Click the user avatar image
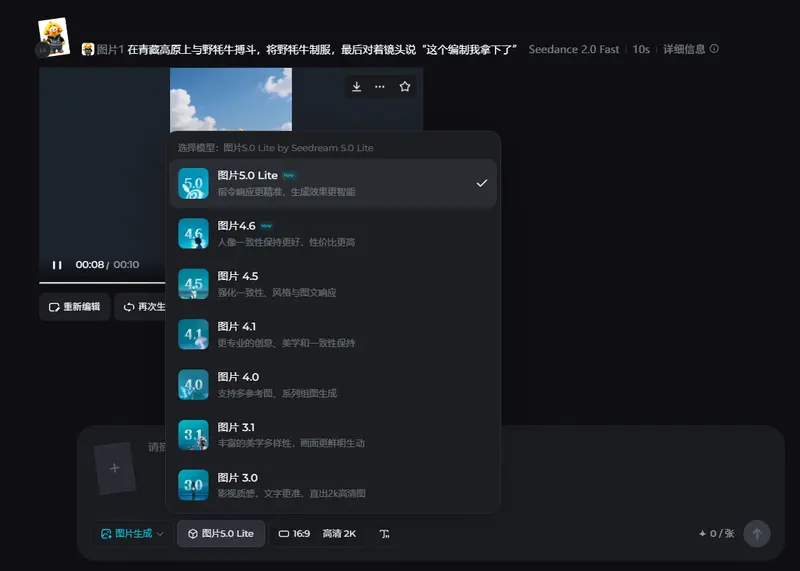The image size is (800, 571). 53,37
